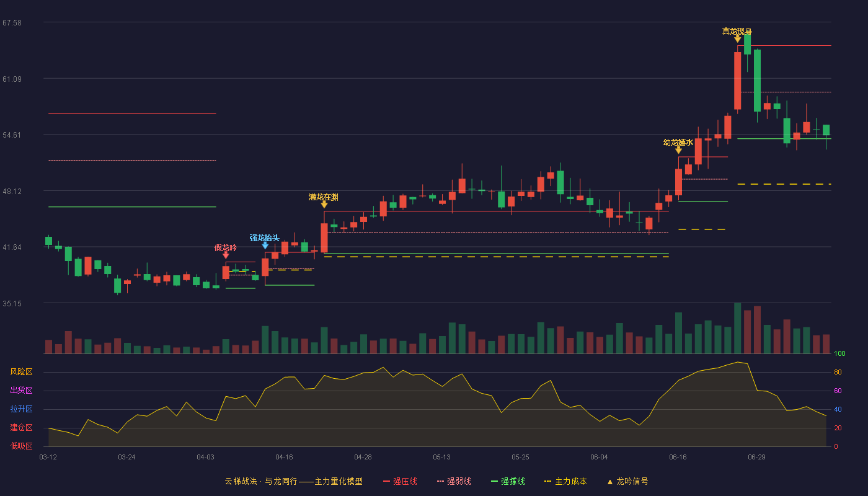The width and height of the screenshot is (868, 496).
Task: Toggle the 主力成本 legend entry
Action: [565, 481]
